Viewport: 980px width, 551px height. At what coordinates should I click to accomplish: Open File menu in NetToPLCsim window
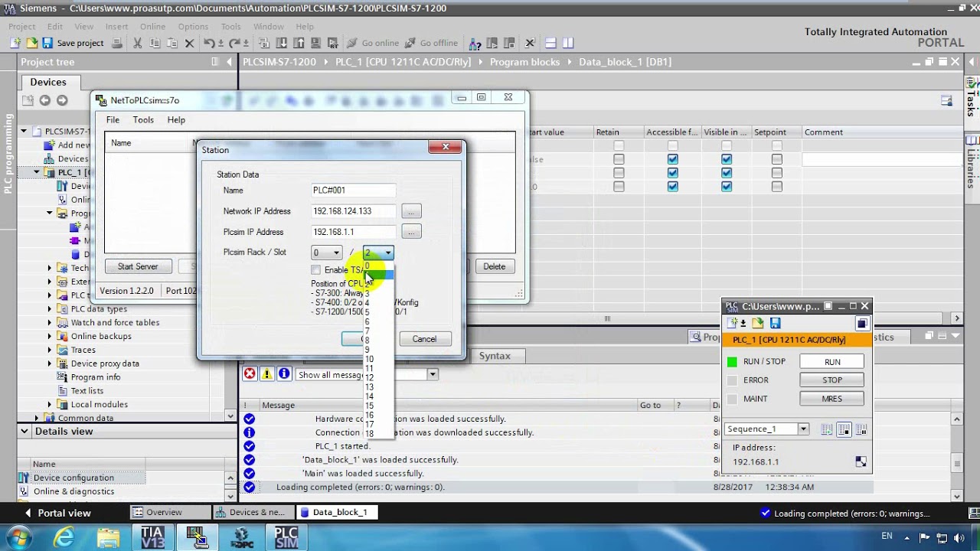pos(113,120)
